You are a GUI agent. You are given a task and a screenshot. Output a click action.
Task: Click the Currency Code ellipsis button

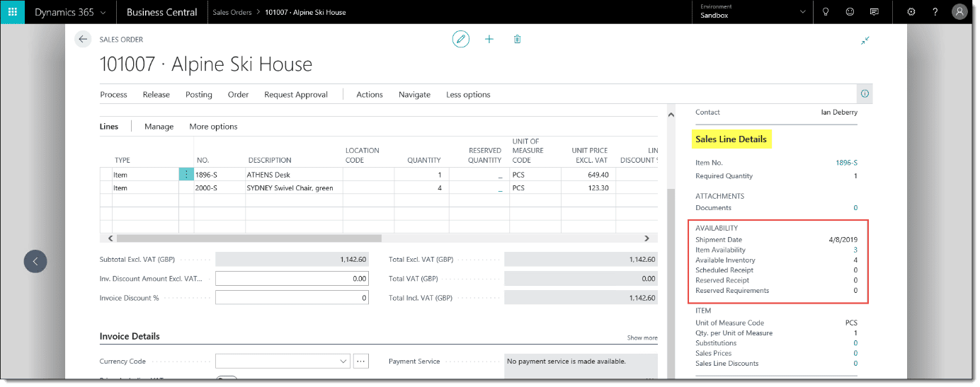[x=361, y=361]
